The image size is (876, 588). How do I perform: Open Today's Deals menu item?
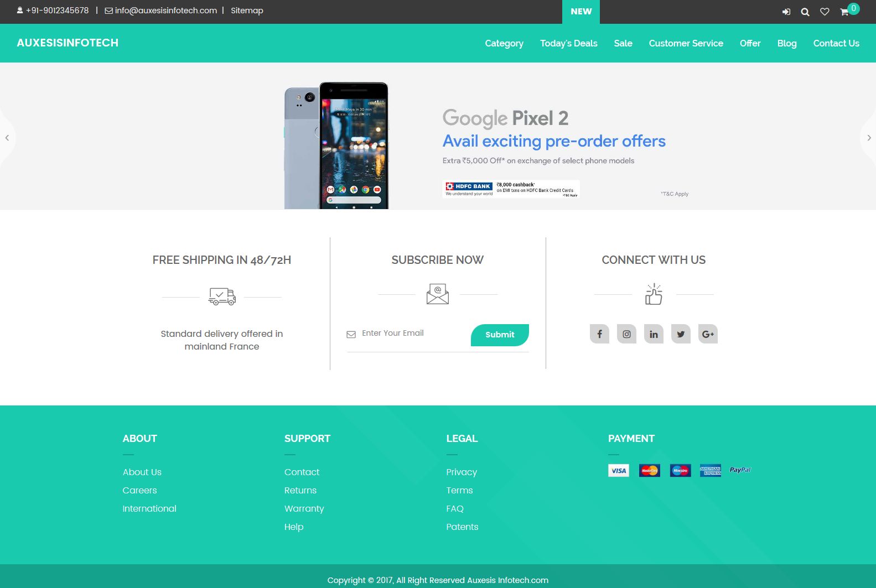(569, 43)
